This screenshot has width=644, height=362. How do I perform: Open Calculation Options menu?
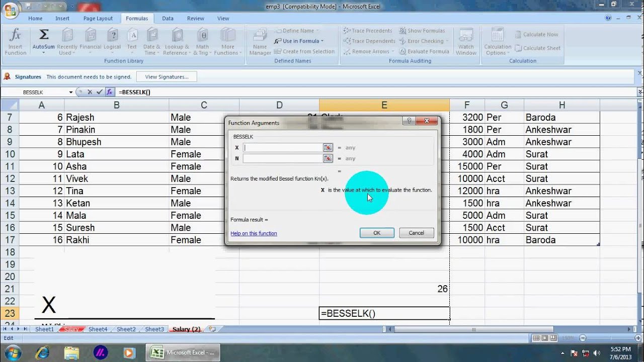tap(498, 42)
